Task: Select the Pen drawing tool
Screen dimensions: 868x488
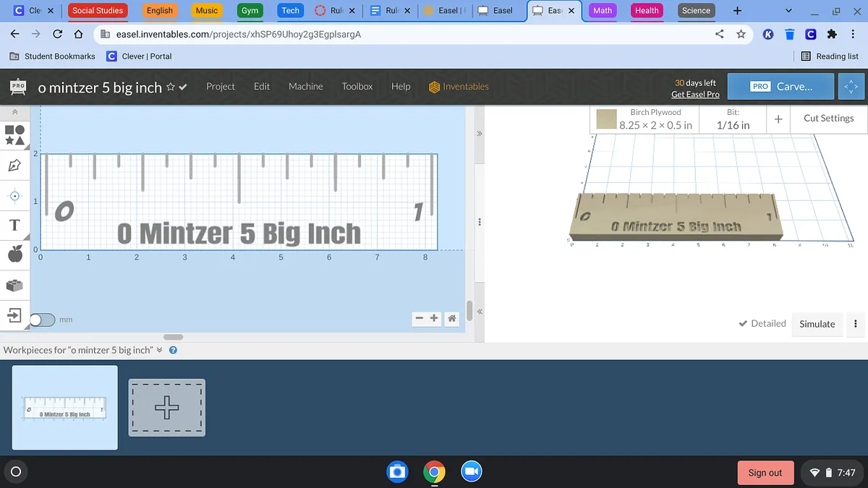Action: [x=14, y=166]
